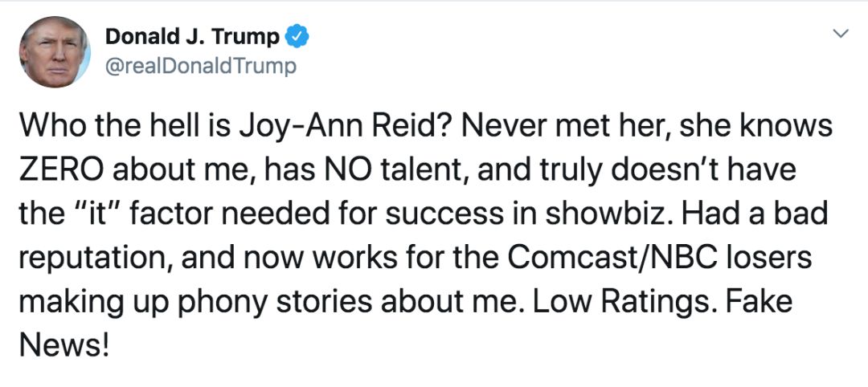The height and width of the screenshot is (387, 868).
Task: Open the tweet options chevron menu
Action: 841,35
